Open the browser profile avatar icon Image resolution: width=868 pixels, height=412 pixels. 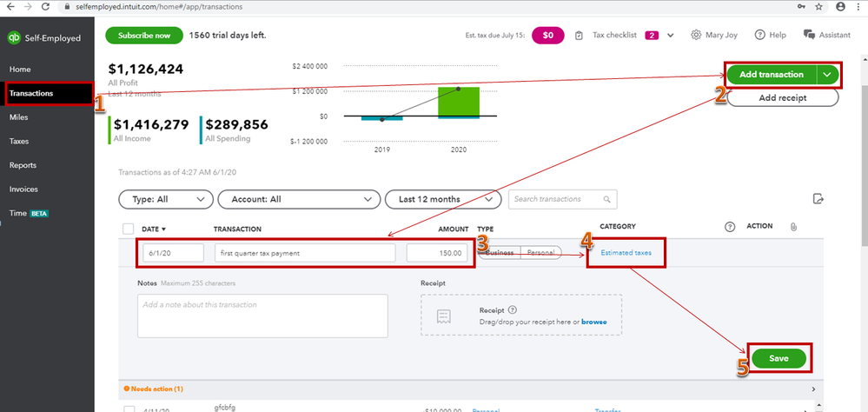[841, 7]
